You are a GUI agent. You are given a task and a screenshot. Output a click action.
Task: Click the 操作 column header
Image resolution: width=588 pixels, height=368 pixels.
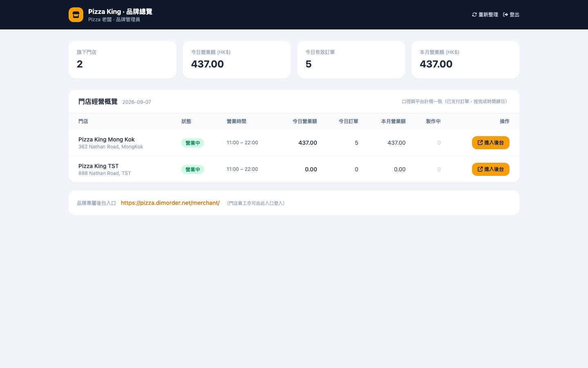[505, 121]
